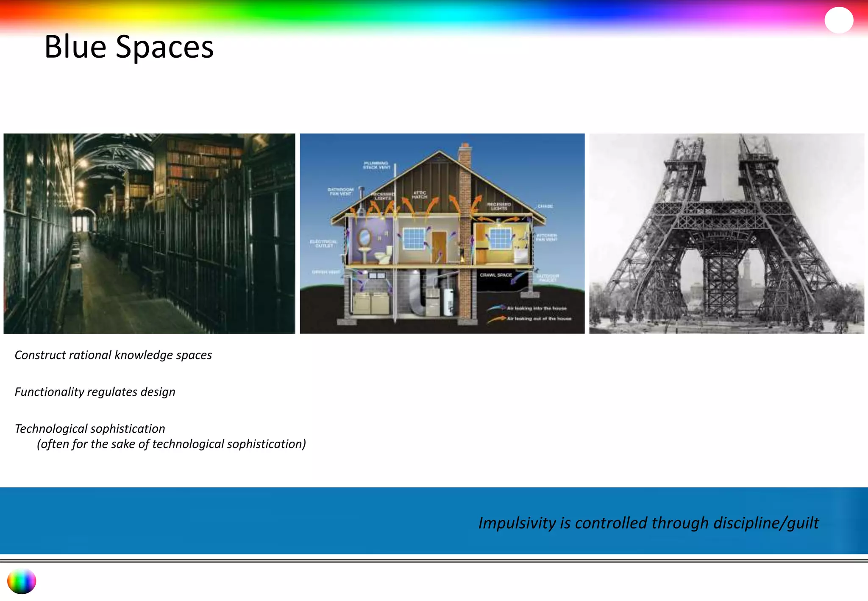Click the white circle in the top corner
Screen dimensions: 868x601
pos(839,20)
